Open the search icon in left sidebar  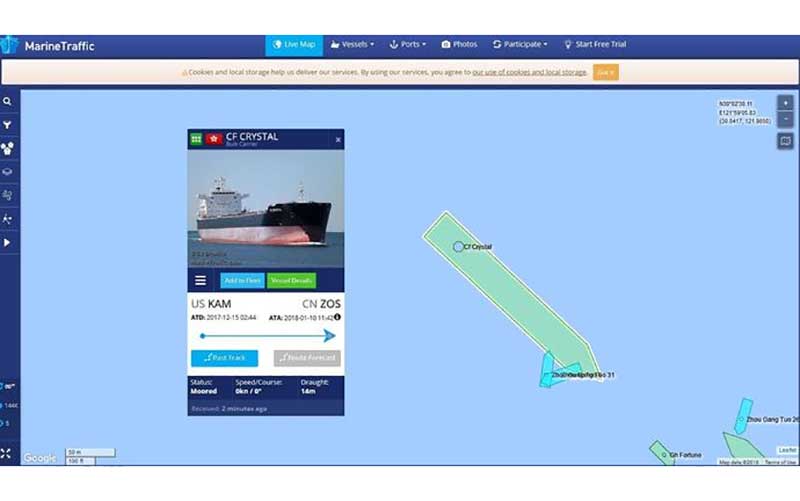coord(7,102)
